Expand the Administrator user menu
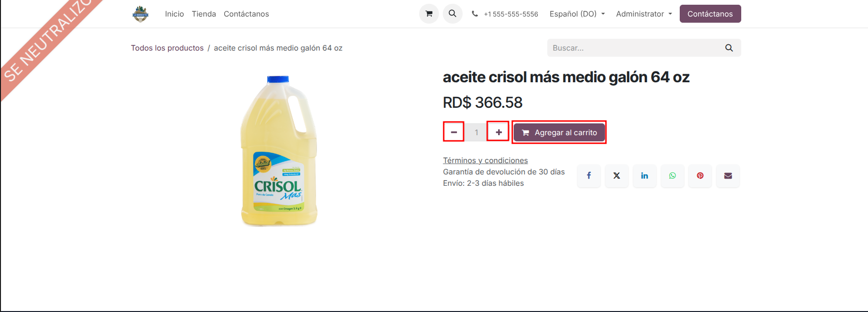Image resolution: width=868 pixels, height=312 pixels. pyautogui.click(x=644, y=14)
